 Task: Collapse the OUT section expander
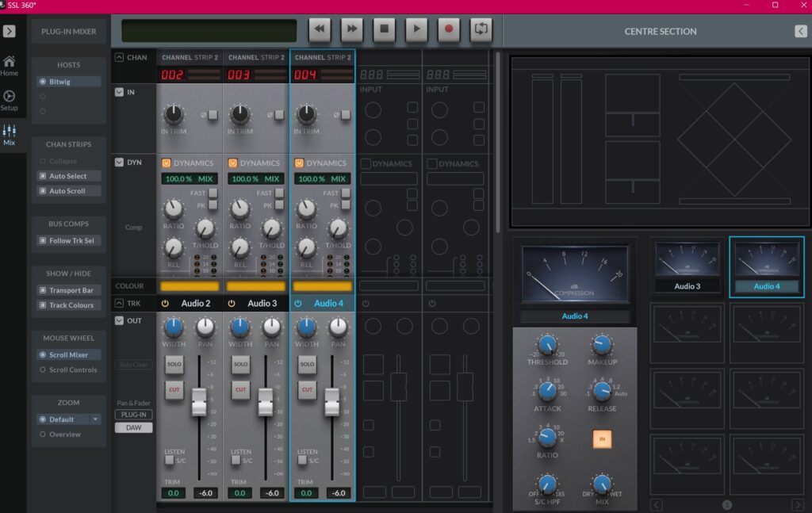pyautogui.click(x=119, y=320)
